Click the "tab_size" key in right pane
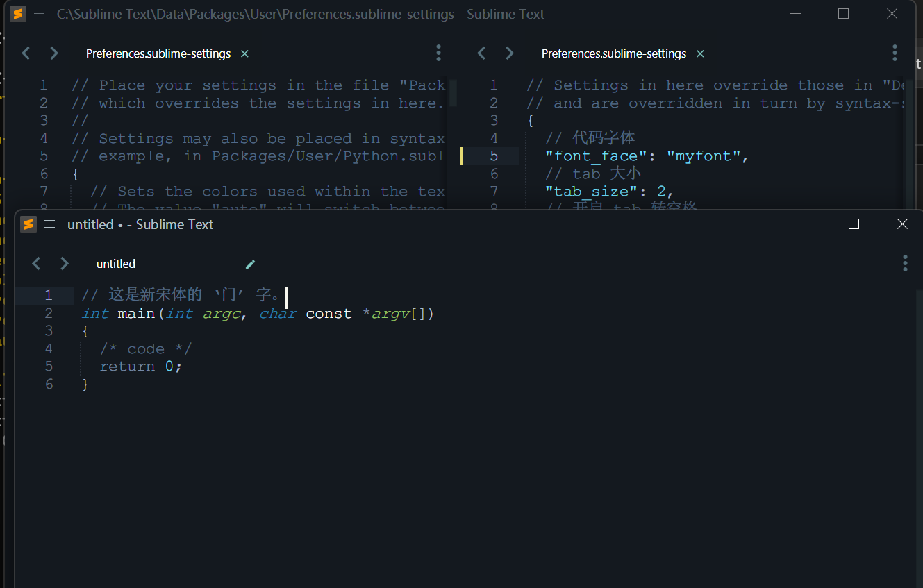This screenshot has width=923, height=588. pyautogui.click(x=591, y=192)
